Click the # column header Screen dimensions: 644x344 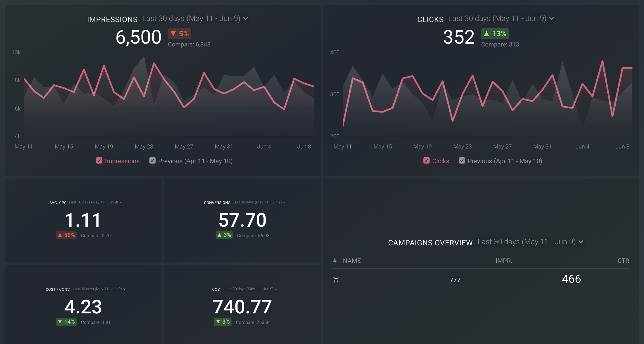pyautogui.click(x=335, y=261)
